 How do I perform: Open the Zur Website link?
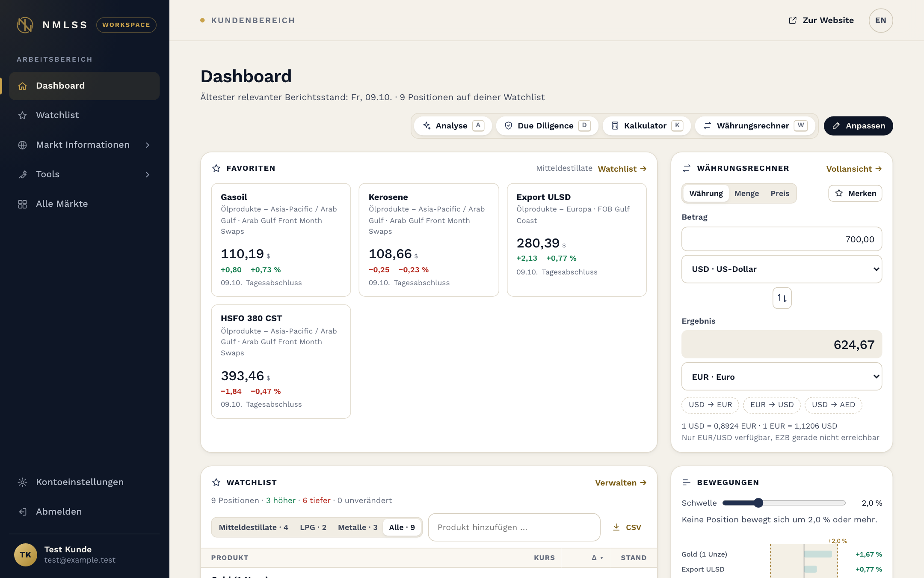tap(821, 21)
